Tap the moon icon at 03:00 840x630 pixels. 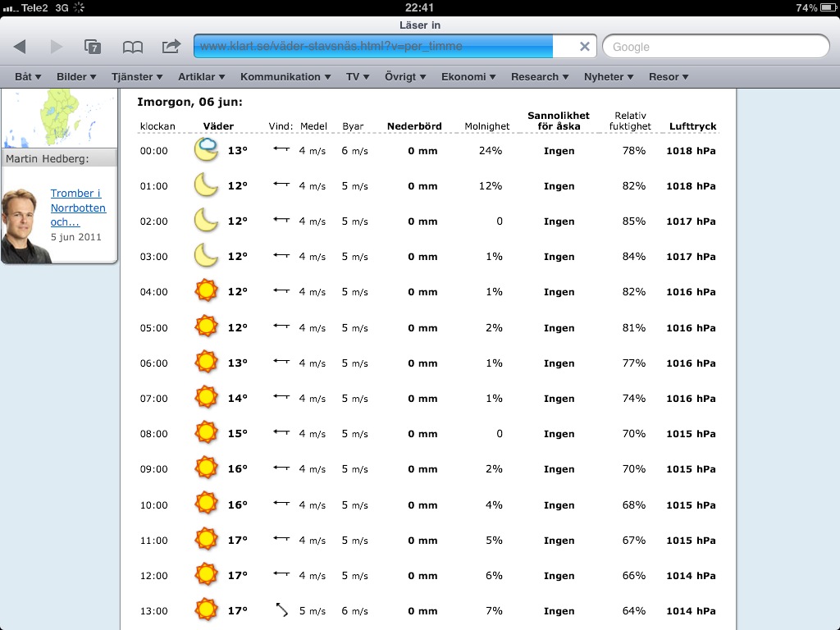point(206,256)
